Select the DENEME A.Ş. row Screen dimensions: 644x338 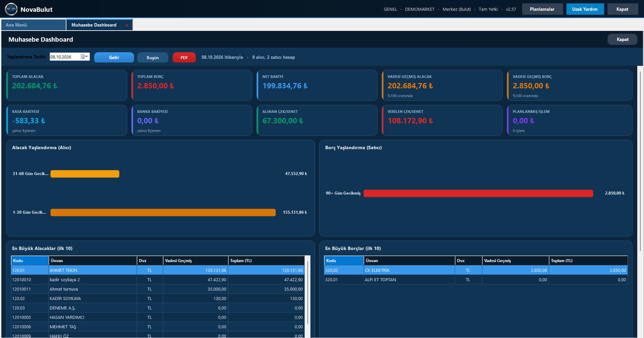coord(158,308)
